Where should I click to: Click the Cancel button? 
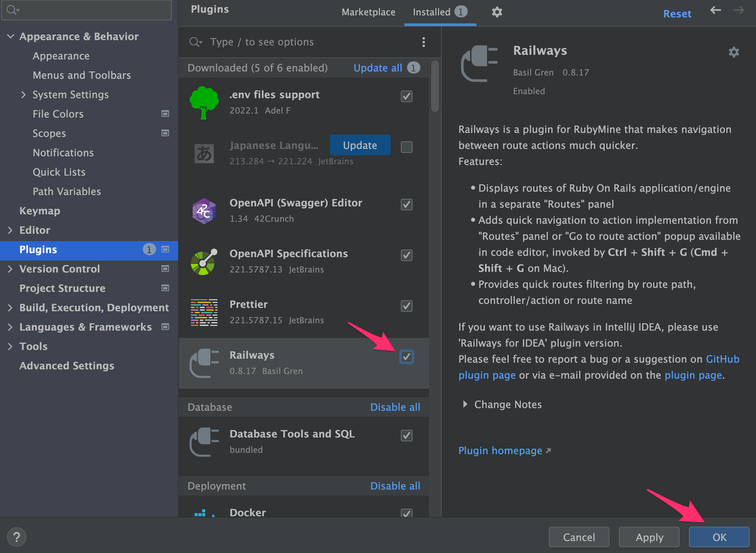579,537
